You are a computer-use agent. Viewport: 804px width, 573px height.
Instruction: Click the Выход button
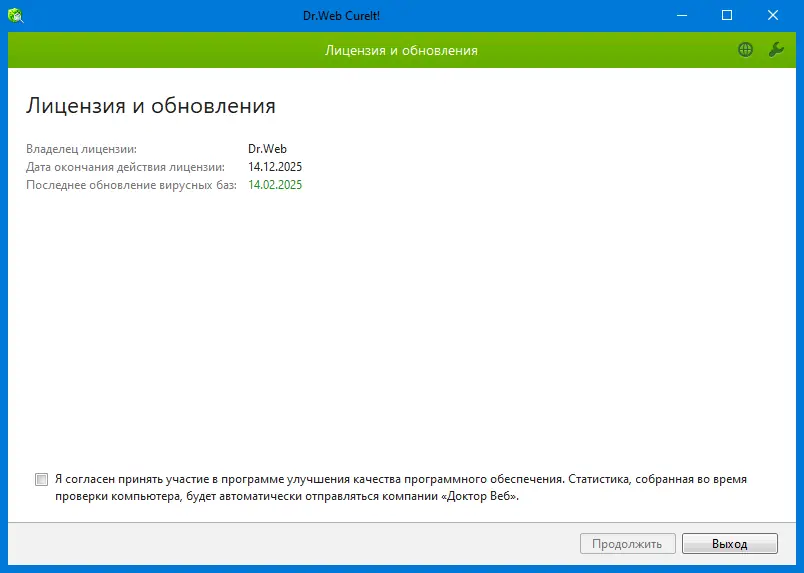pos(730,544)
